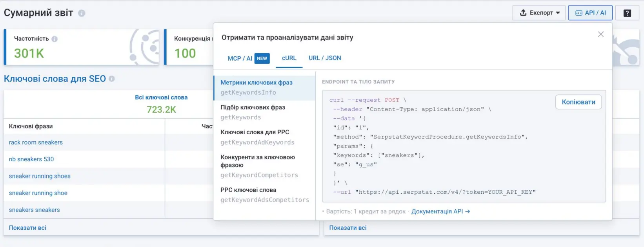Open the Експорт dropdown menu
This screenshot has width=644, height=247.
click(x=539, y=13)
